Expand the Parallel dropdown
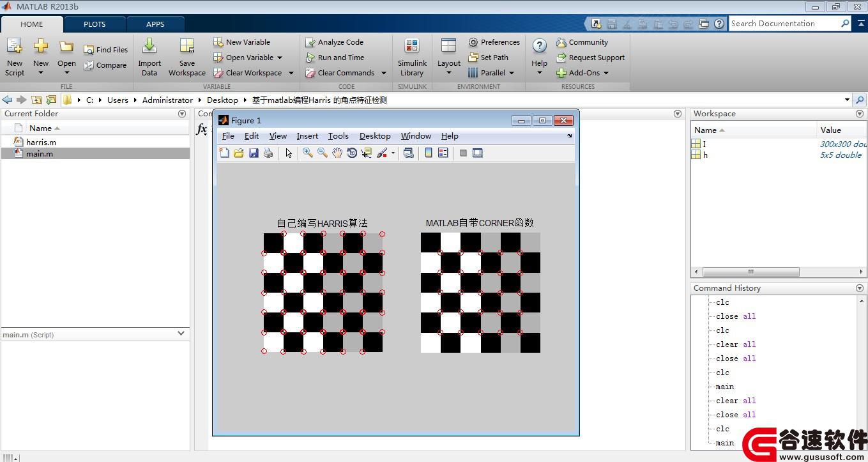This screenshot has width=868, height=462. (x=512, y=73)
